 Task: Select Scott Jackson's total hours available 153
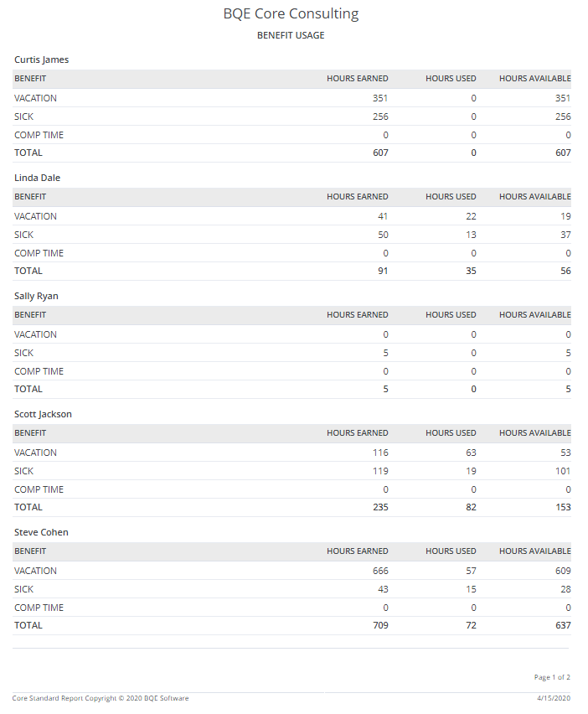click(563, 507)
